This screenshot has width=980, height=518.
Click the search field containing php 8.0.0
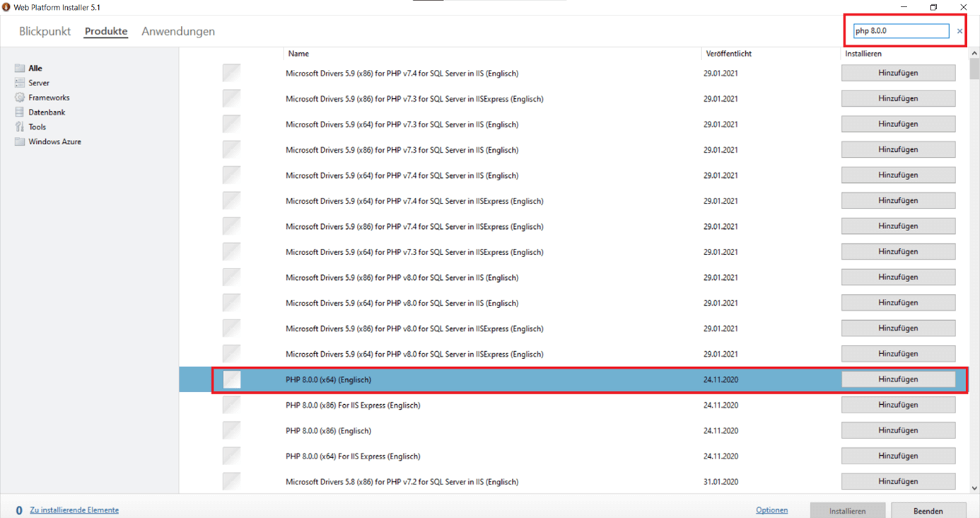click(901, 31)
